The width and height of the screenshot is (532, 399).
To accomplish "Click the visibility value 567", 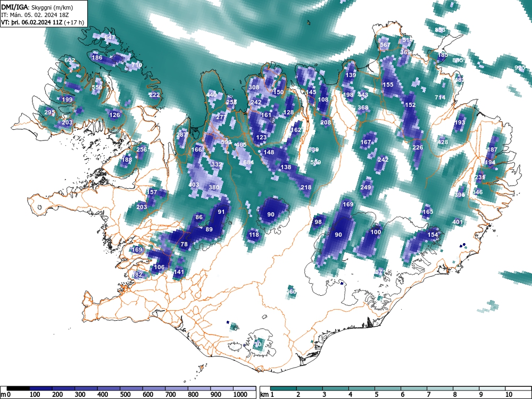I will point(385,45).
